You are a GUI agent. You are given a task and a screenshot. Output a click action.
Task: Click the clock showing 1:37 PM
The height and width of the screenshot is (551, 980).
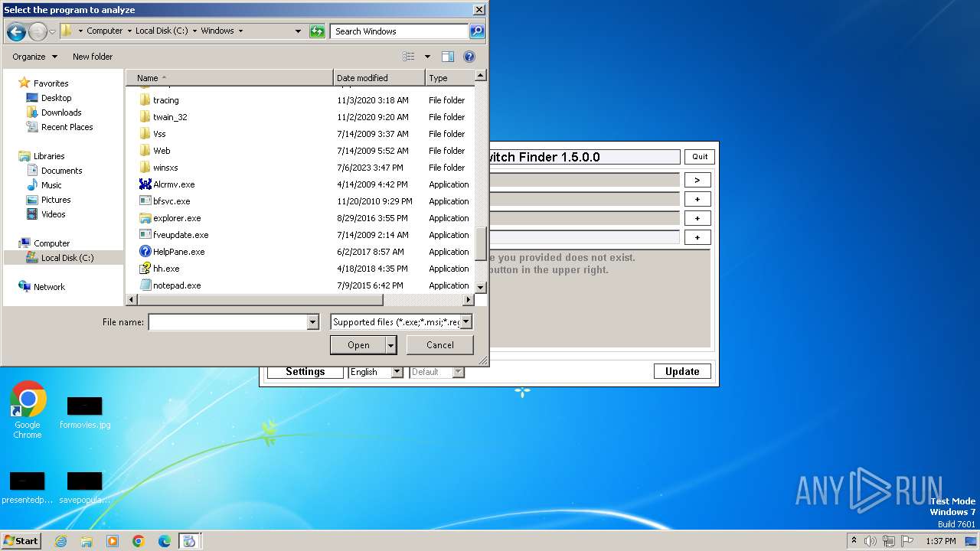click(940, 541)
